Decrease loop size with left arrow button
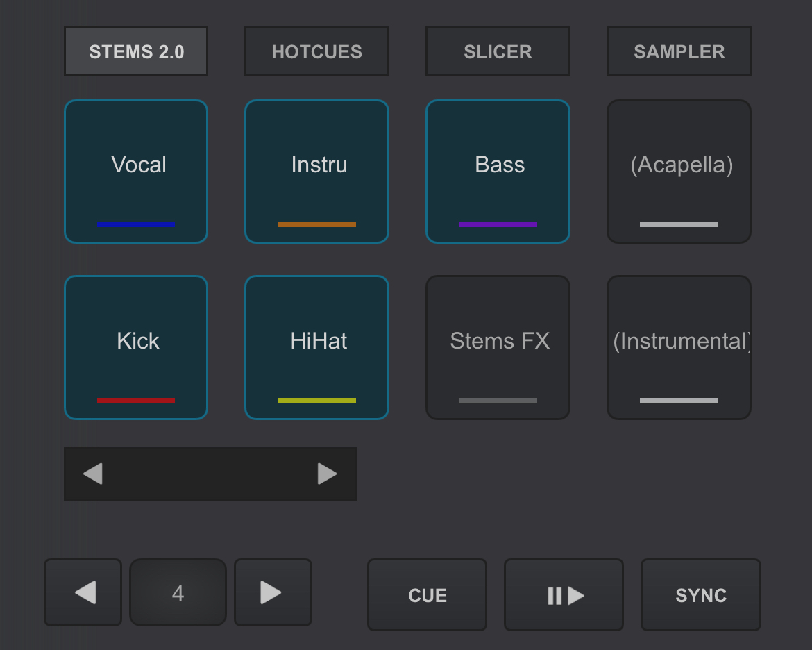Screen dimensions: 812x650 (x=83, y=592)
